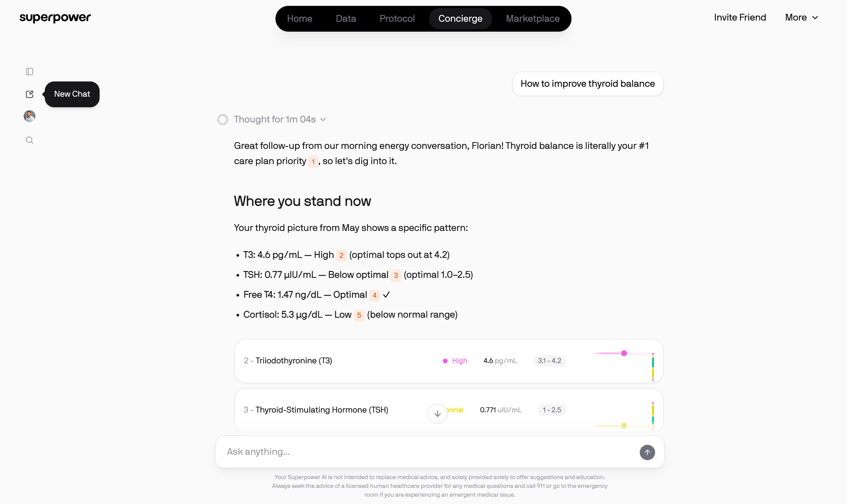Viewport: 847px width, 504px height.
Task: Click the search magnifier icon
Action: pyautogui.click(x=30, y=140)
